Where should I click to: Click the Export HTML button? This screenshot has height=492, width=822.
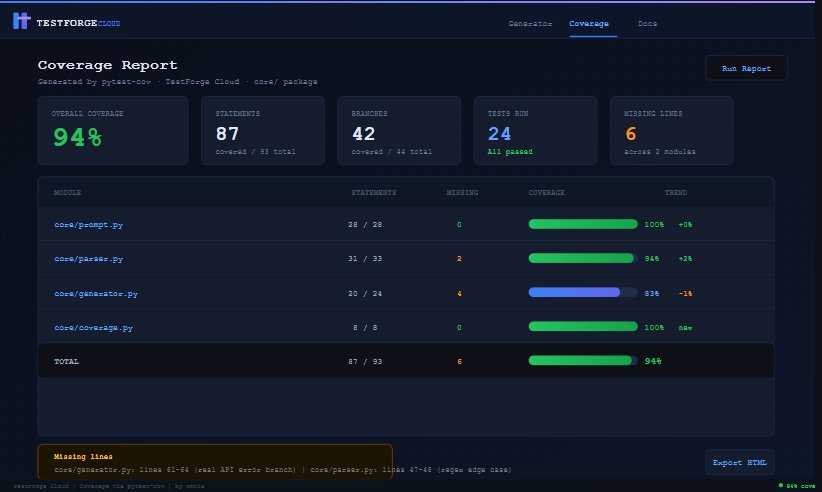tap(740, 462)
